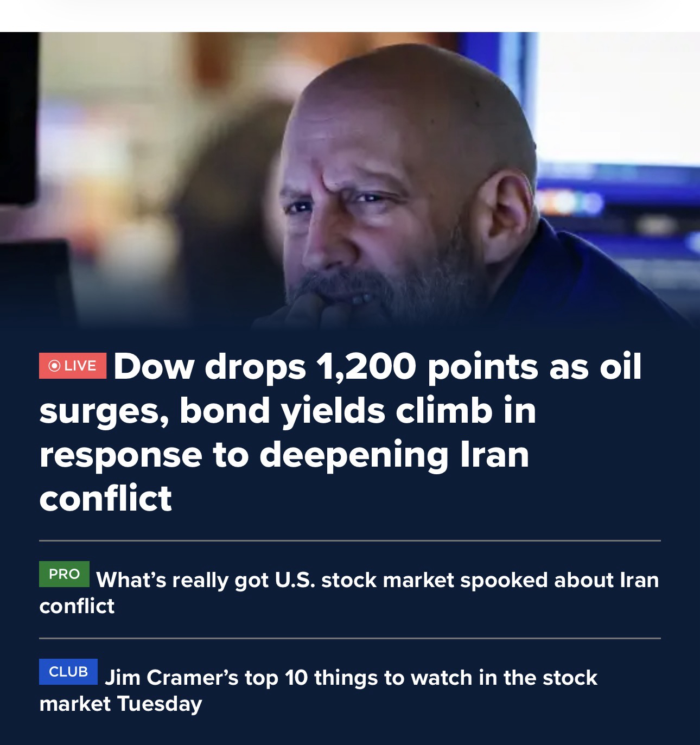This screenshot has height=745, width=700.
Task: Click the live broadcast circle icon
Action: pyautogui.click(x=54, y=366)
